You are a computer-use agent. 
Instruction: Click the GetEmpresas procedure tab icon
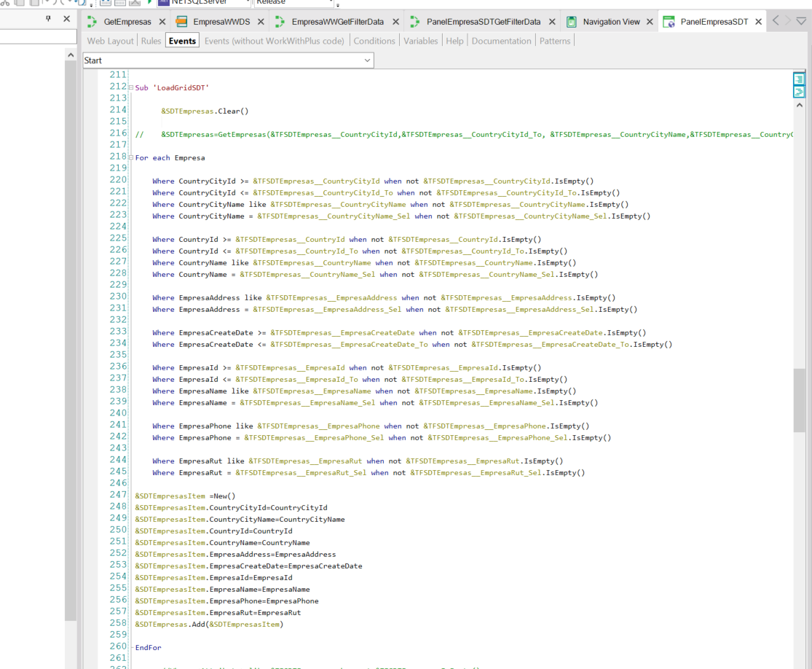pyautogui.click(x=92, y=22)
